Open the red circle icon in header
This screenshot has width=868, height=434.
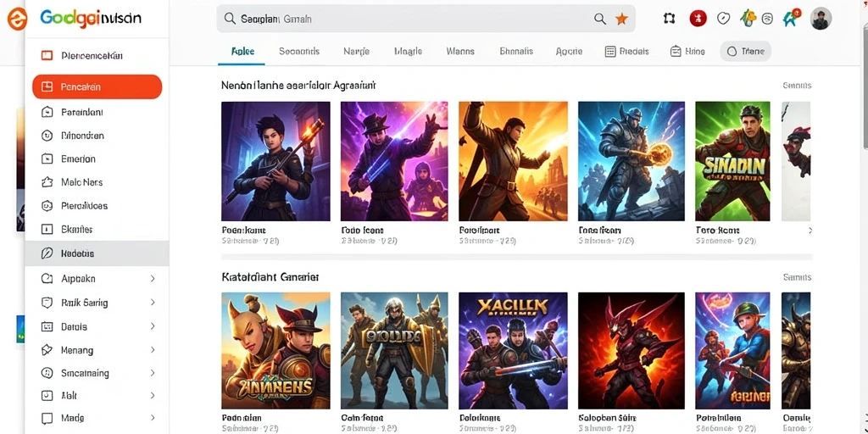[x=698, y=19]
